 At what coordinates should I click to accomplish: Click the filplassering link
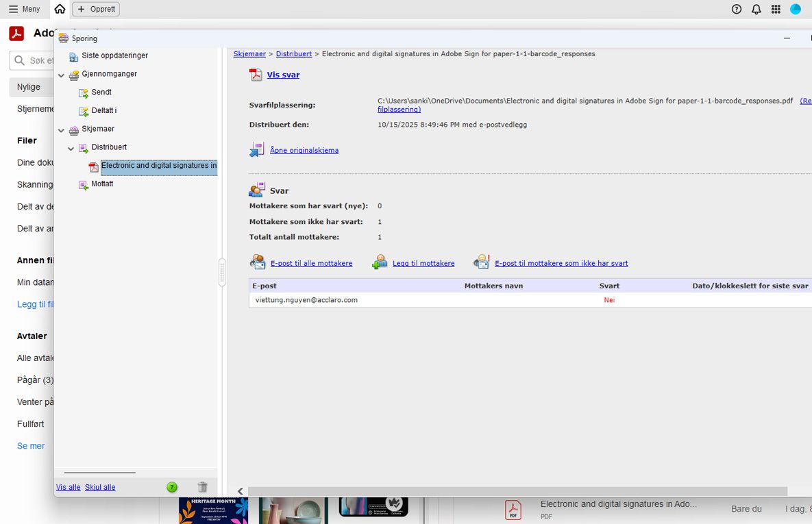click(399, 110)
